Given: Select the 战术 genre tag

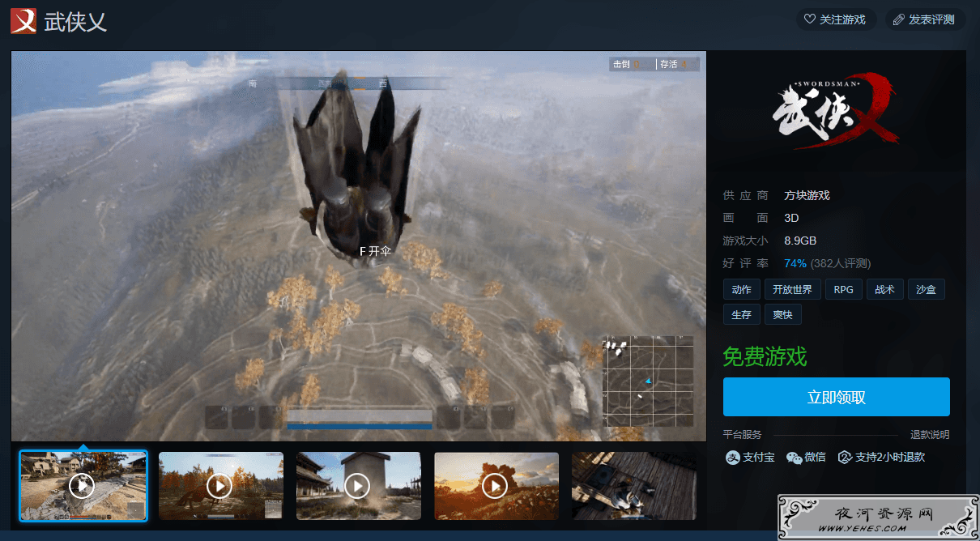Looking at the screenshot, I should tap(884, 289).
